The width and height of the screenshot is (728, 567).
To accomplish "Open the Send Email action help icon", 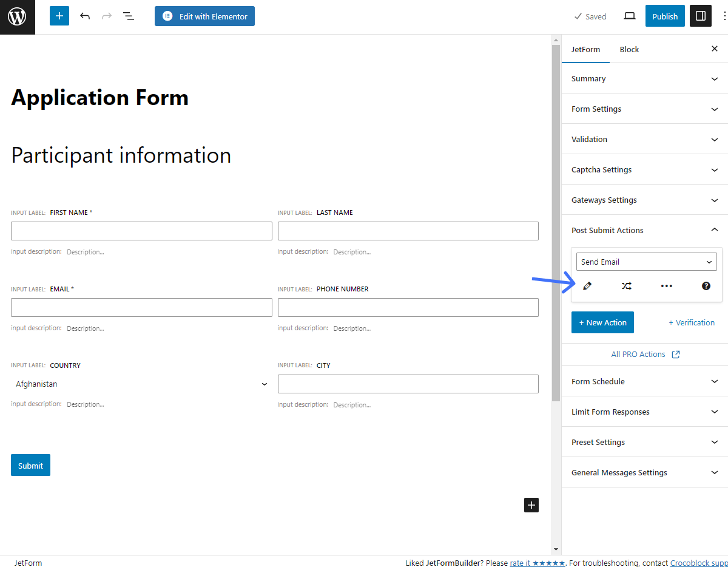I will click(x=706, y=285).
